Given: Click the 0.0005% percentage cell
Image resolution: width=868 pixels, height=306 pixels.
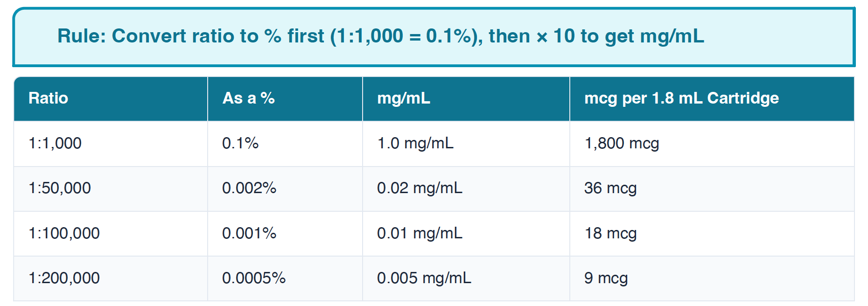Looking at the screenshot, I should click(x=254, y=278).
